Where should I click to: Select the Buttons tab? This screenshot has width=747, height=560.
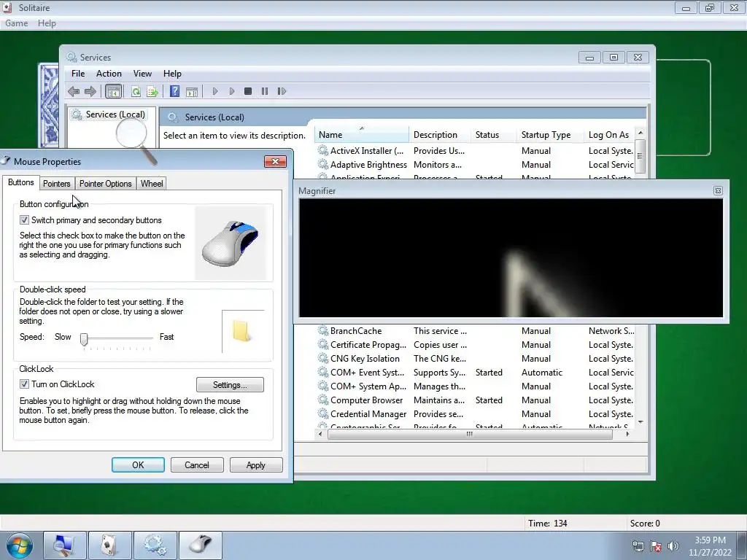(x=21, y=182)
